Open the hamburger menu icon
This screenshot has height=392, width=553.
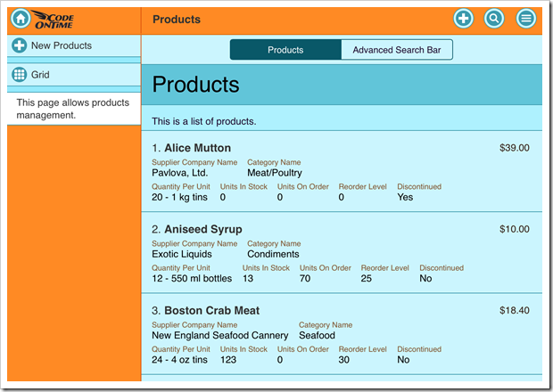pos(526,19)
